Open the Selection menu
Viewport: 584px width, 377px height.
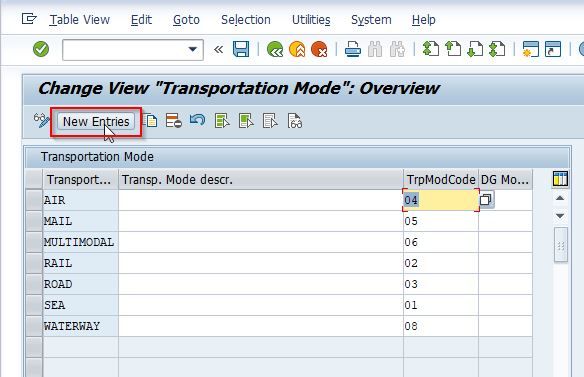pos(246,20)
